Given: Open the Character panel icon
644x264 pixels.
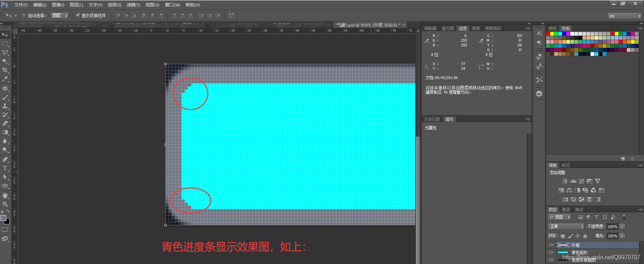Looking at the screenshot, I should pos(539,33).
